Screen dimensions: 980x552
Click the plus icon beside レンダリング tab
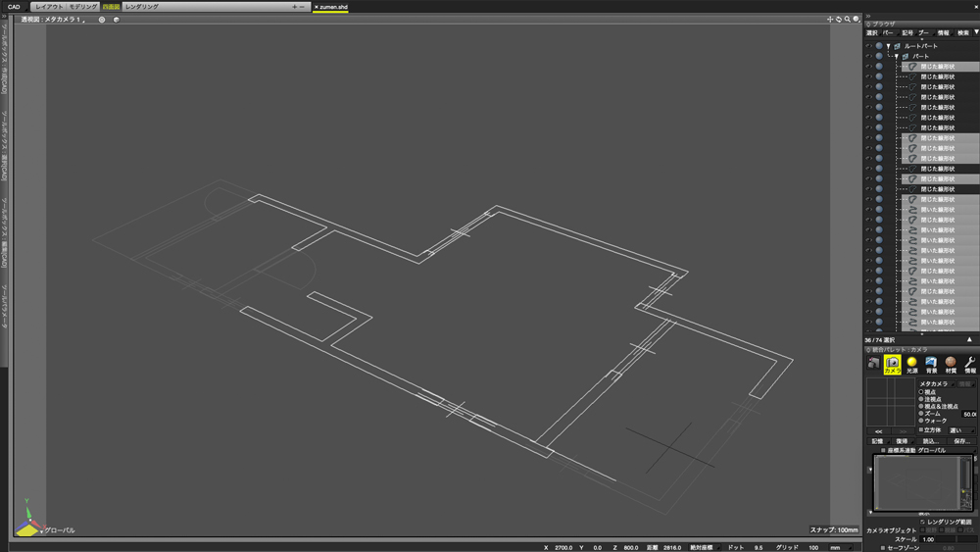294,7
